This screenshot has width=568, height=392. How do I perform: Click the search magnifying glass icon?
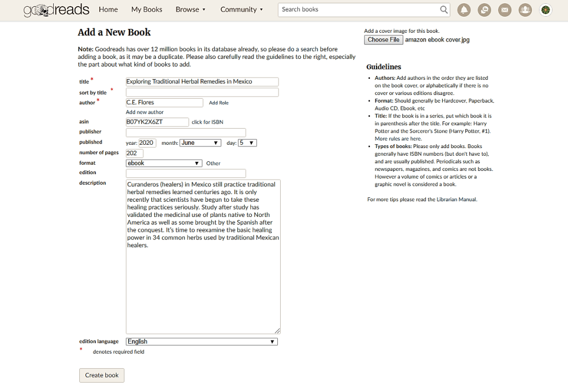click(x=444, y=9)
